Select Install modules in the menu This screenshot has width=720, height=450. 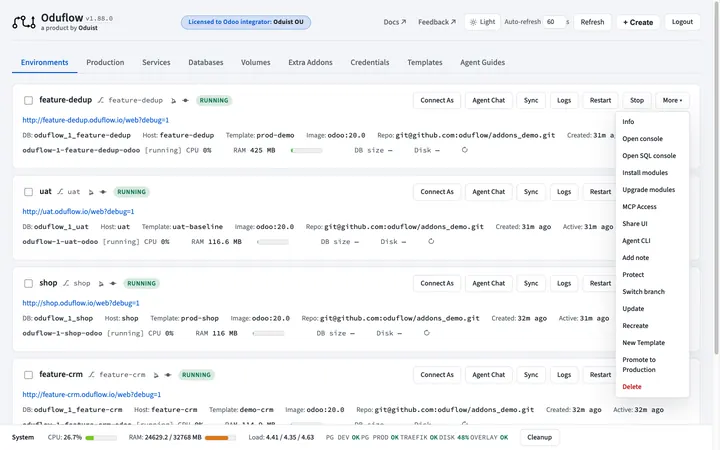[x=652, y=173]
